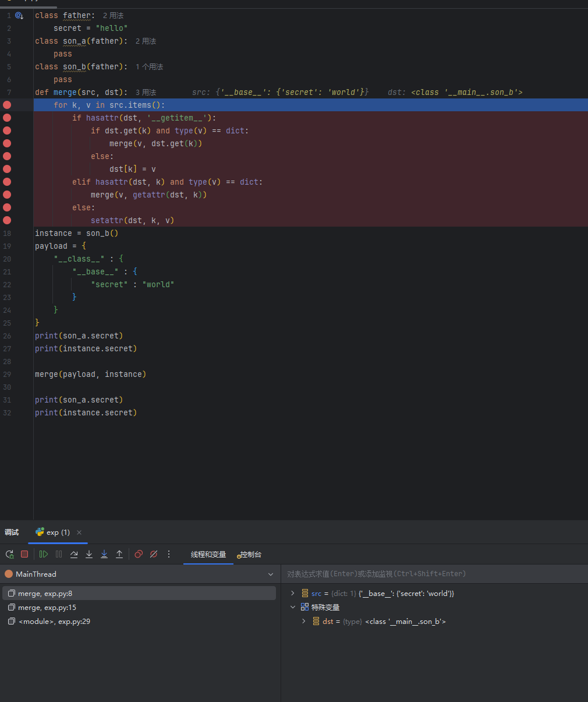
Task: Stop the debug session
Action: click(24, 554)
